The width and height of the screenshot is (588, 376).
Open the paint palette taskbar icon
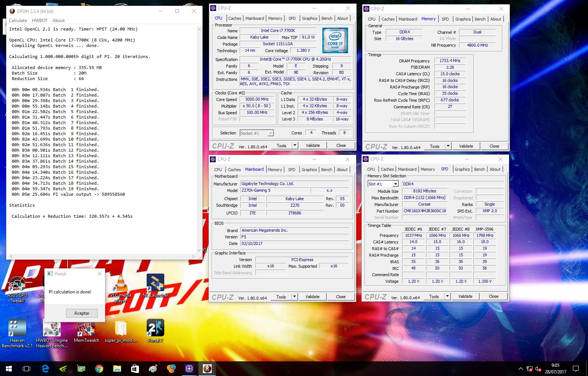pyautogui.click(x=153, y=369)
